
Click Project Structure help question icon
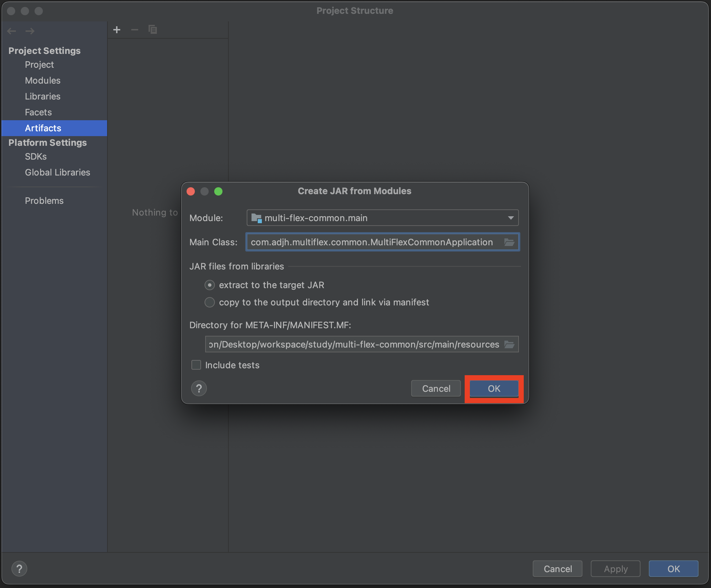tap(19, 569)
